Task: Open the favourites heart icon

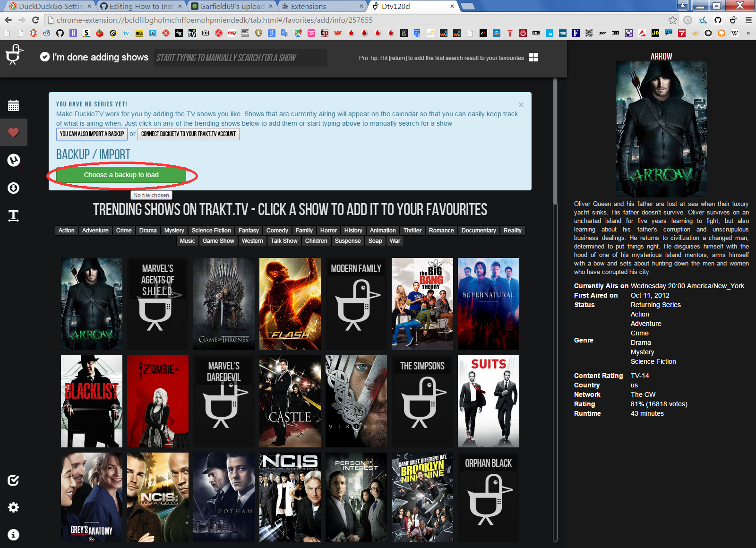Action: (x=13, y=133)
